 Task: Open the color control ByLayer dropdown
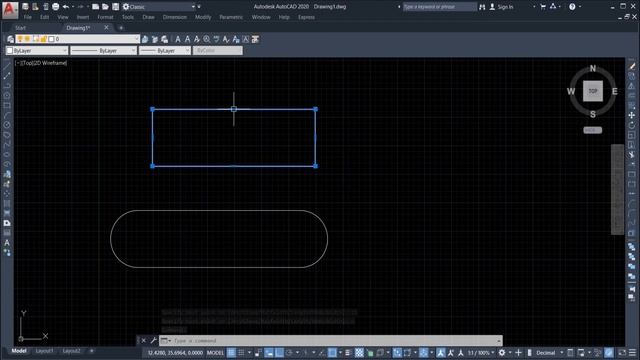click(x=37, y=51)
